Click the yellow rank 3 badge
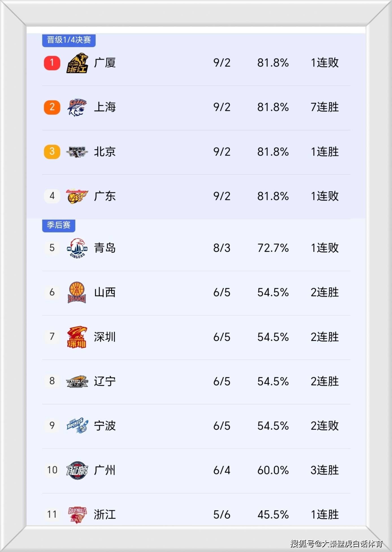The height and width of the screenshot is (552, 392). pyautogui.click(x=52, y=152)
